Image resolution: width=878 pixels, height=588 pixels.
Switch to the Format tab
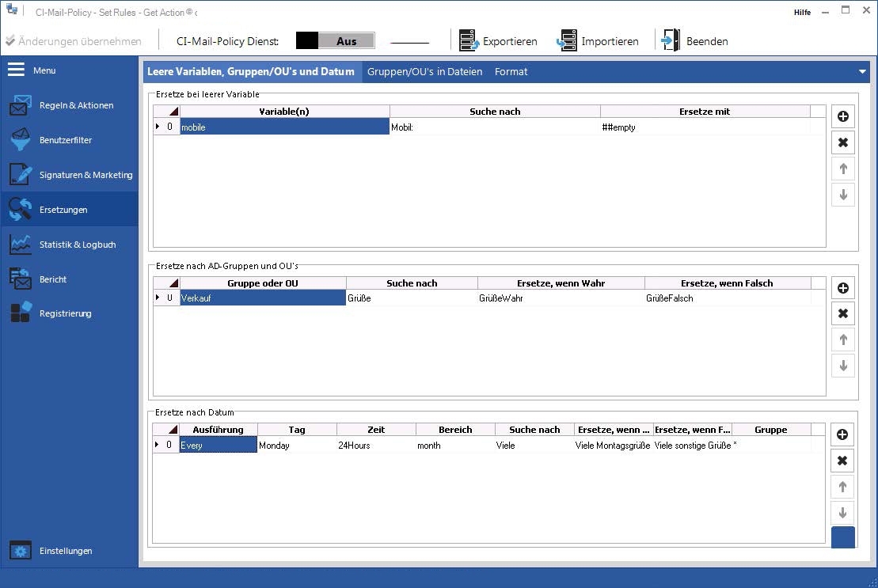511,71
